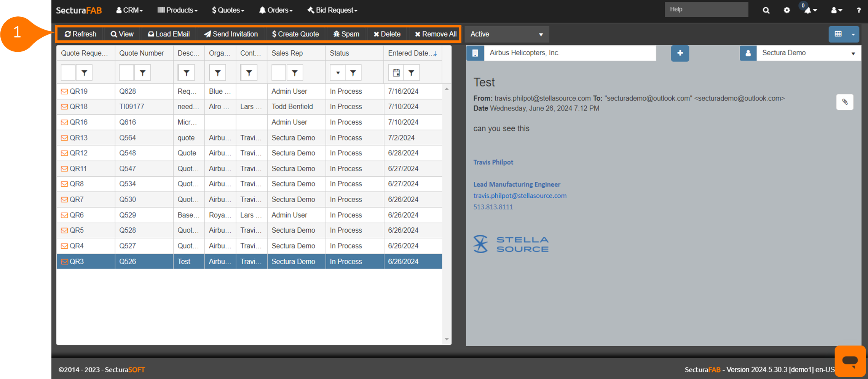Click the Help search field
This screenshot has width=868, height=379.
click(706, 10)
